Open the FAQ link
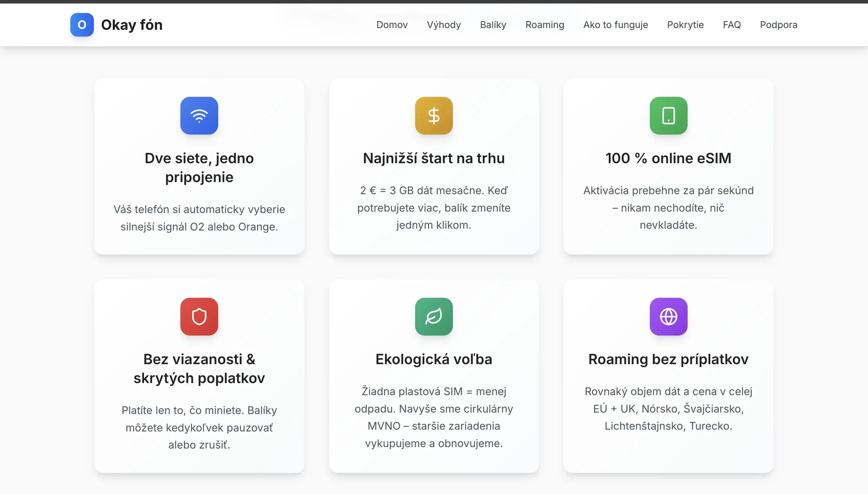The width and height of the screenshot is (868, 494). pos(732,25)
